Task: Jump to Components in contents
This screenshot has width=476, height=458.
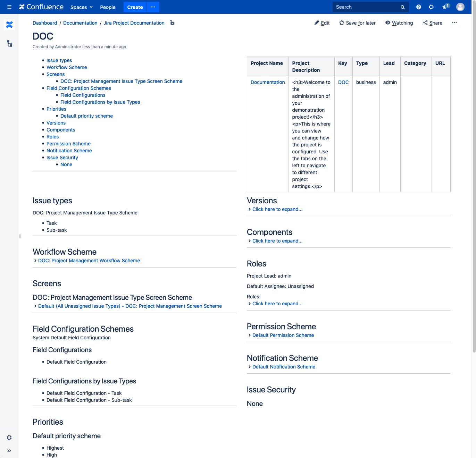Action: (x=61, y=130)
